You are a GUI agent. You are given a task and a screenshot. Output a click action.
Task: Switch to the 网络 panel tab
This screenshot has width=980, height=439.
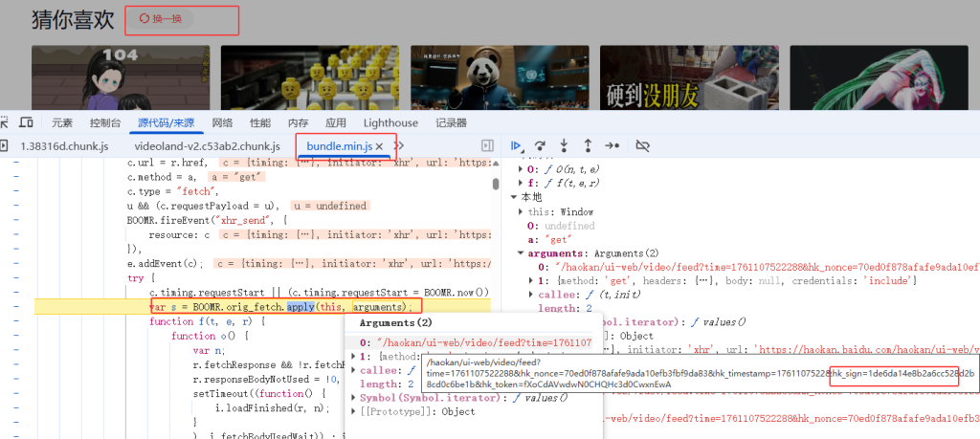(222, 122)
